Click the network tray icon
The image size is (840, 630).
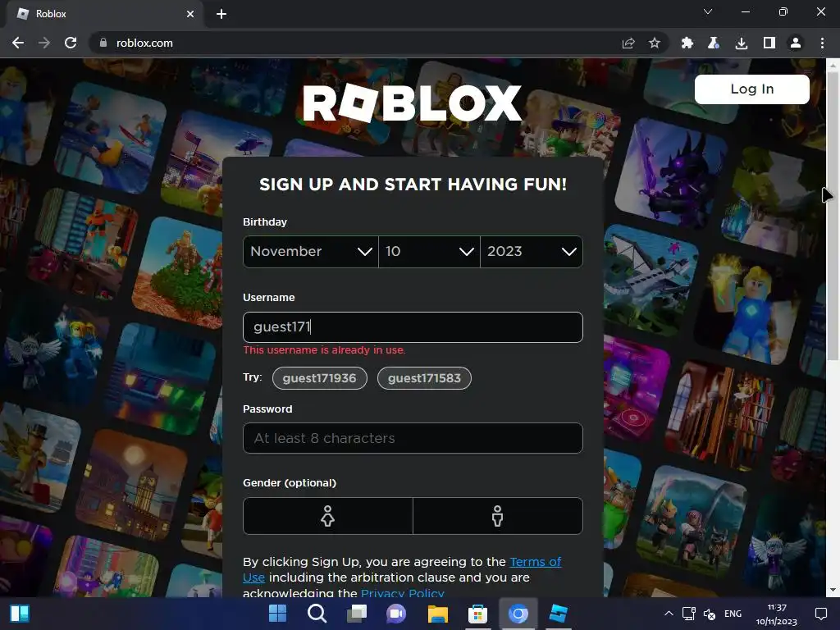click(x=689, y=614)
